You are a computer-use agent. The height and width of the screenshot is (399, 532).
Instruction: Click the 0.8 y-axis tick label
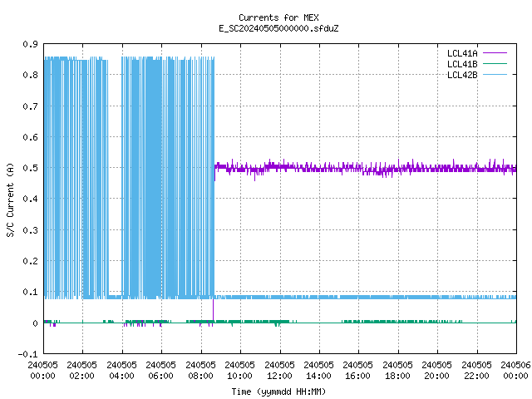(x=30, y=75)
